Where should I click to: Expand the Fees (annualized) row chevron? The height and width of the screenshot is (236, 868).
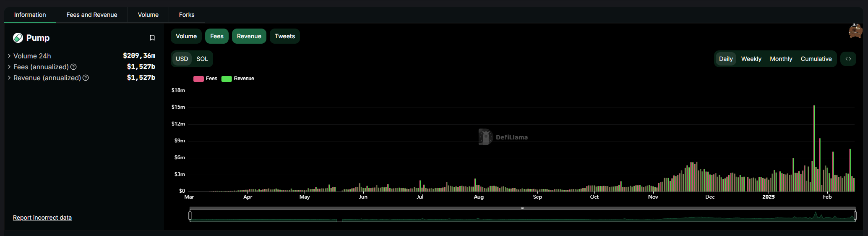(x=9, y=67)
